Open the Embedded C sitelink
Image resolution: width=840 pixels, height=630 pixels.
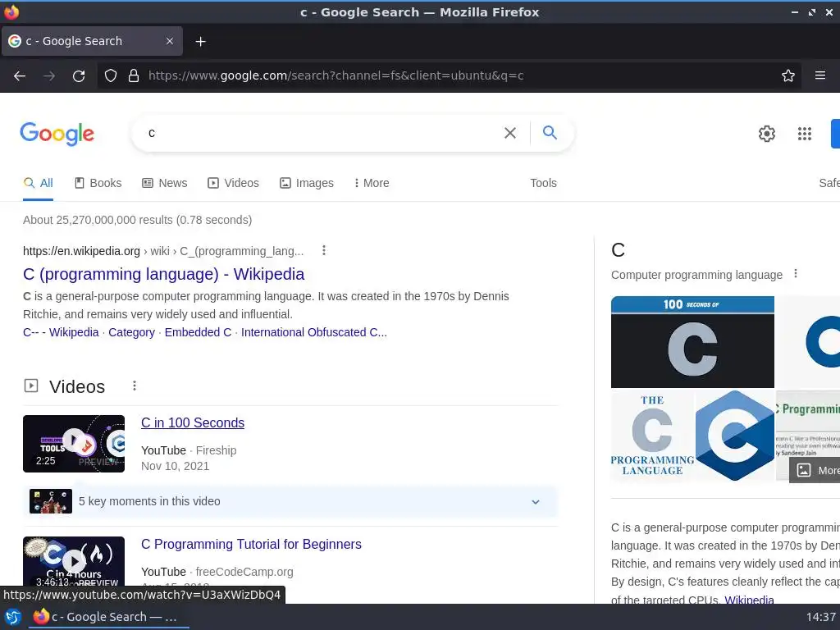[x=198, y=332]
